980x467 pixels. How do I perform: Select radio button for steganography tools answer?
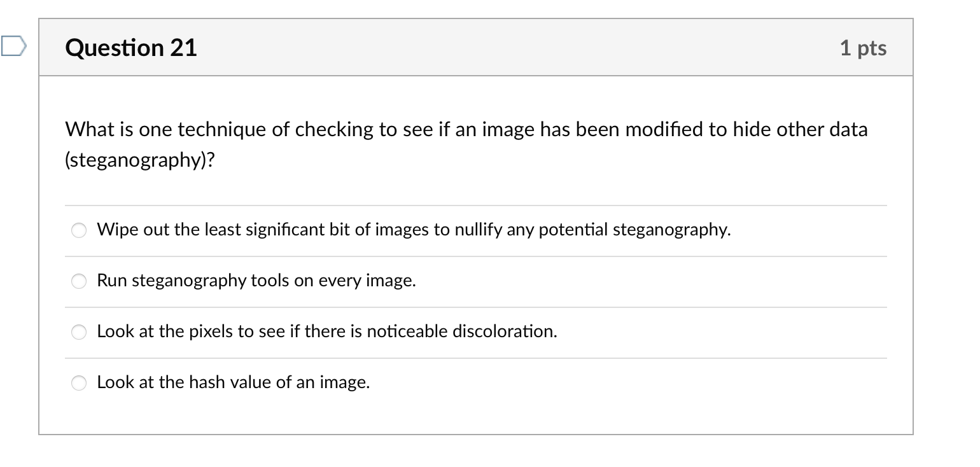point(78,281)
